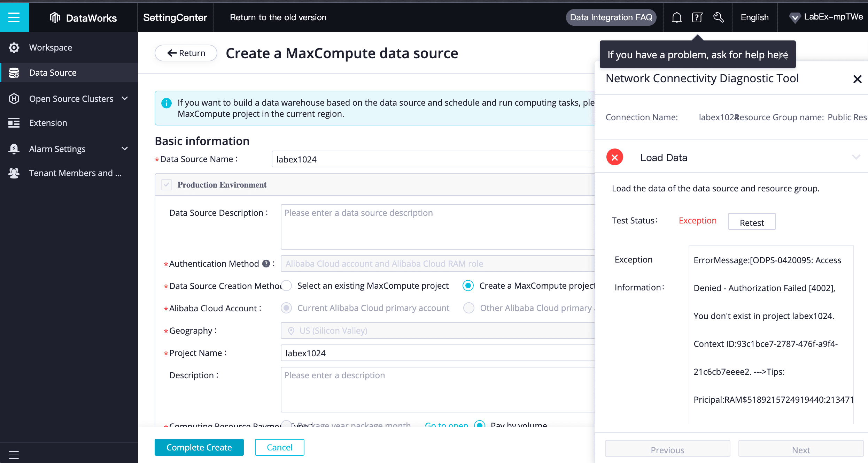Open the Geography dropdown showing US (Silicon Valley)
The image size is (868, 463).
click(438, 331)
